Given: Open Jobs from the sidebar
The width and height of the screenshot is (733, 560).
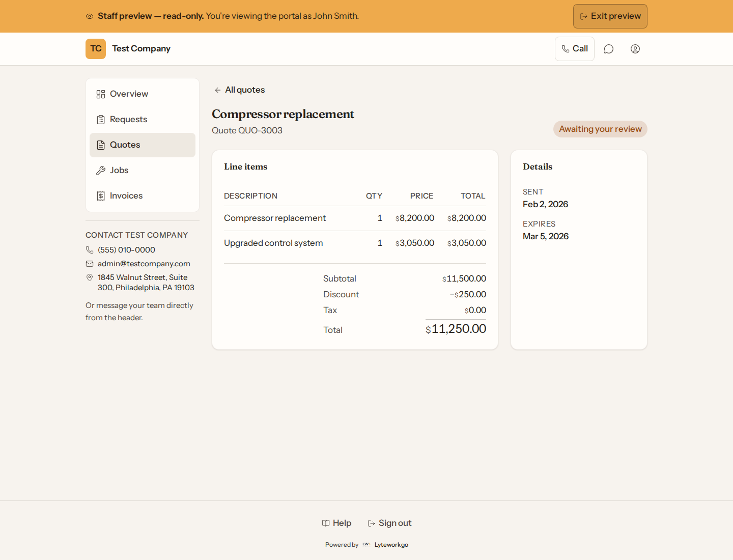Looking at the screenshot, I should 143,171.
